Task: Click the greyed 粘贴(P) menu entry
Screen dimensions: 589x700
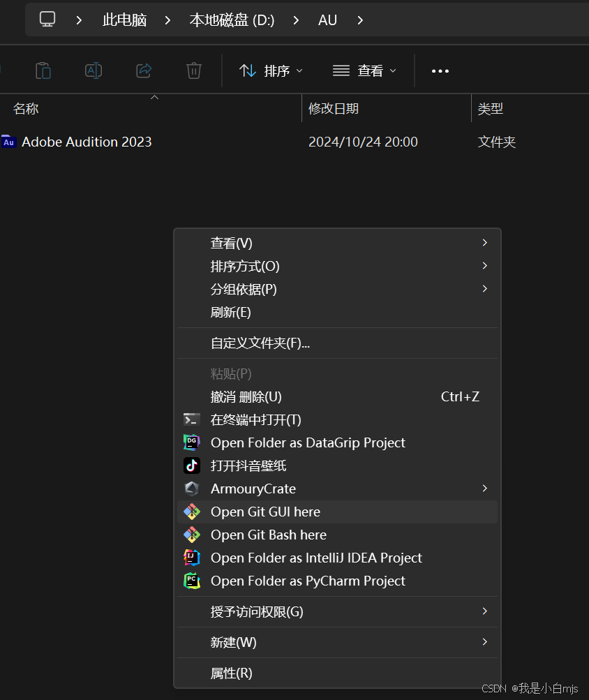Action: tap(337, 373)
